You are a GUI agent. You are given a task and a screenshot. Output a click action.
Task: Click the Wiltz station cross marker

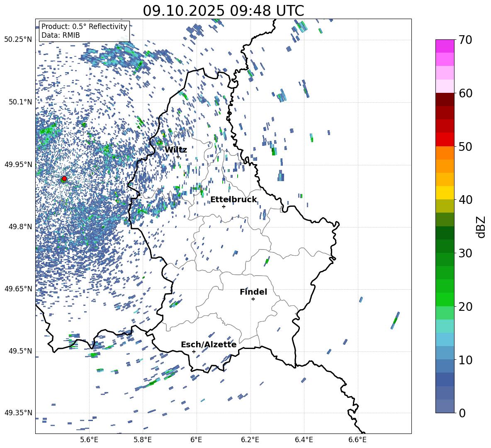click(x=178, y=157)
